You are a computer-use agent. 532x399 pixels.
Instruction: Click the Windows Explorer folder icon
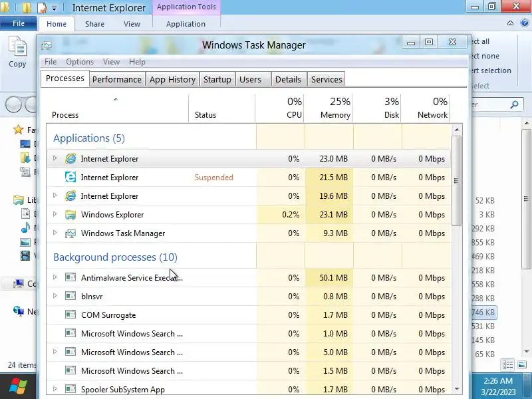point(70,214)
